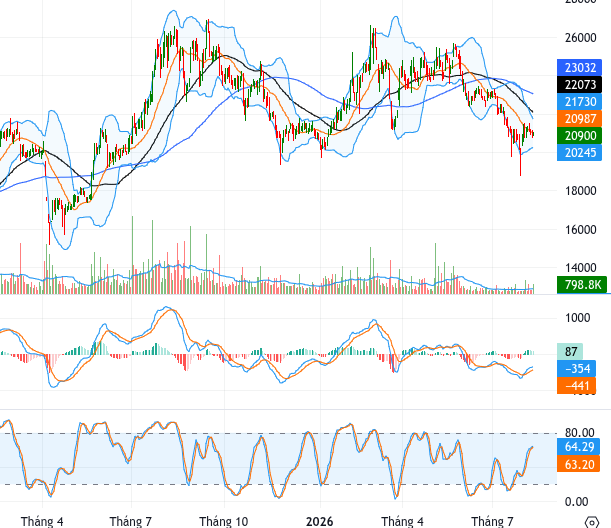
Task: Click the 0.00 stochastic axis level
Action: coord(576,501)
